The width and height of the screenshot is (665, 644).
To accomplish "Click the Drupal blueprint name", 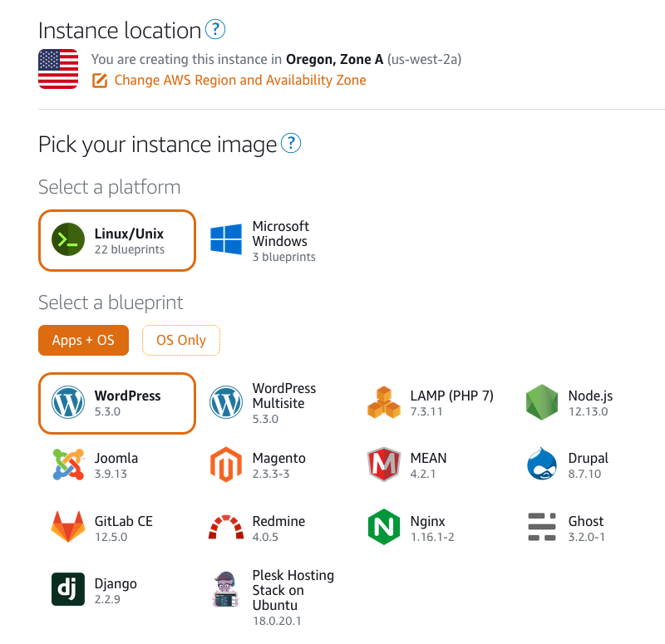I will (589, 458).
